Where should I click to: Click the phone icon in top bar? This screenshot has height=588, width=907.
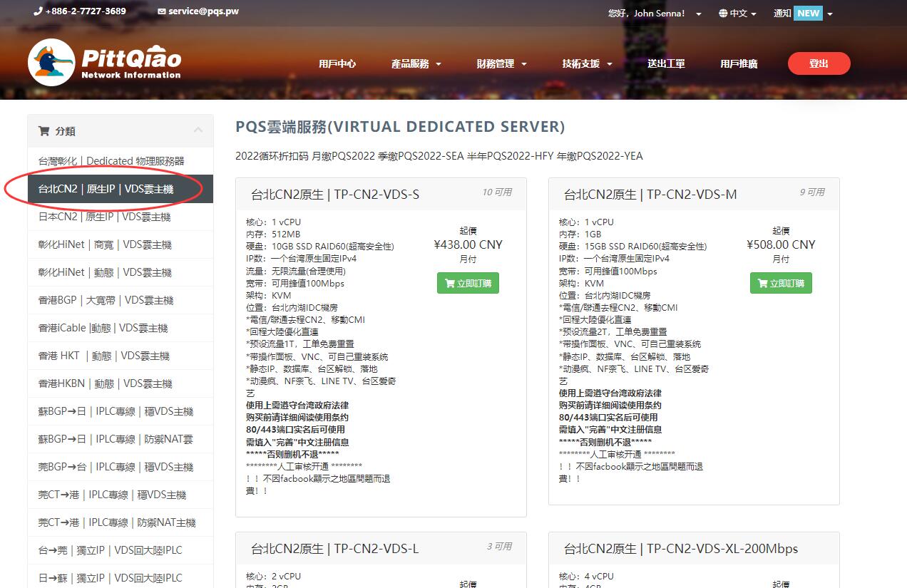point(38,11)
